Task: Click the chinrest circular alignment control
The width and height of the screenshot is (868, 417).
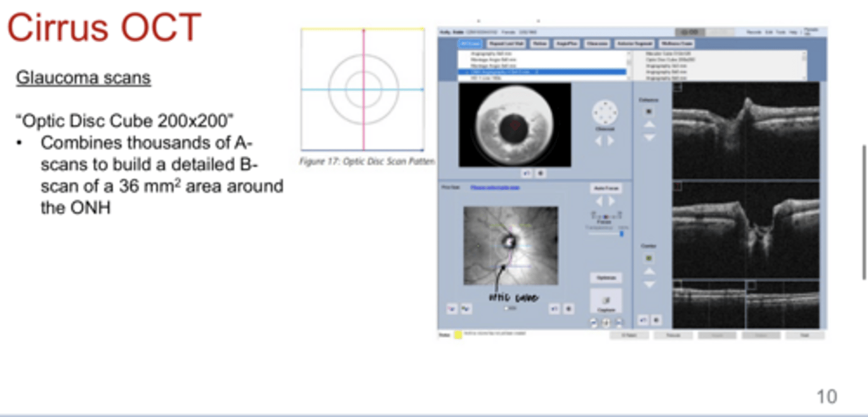Action: (x=605, y=112)
